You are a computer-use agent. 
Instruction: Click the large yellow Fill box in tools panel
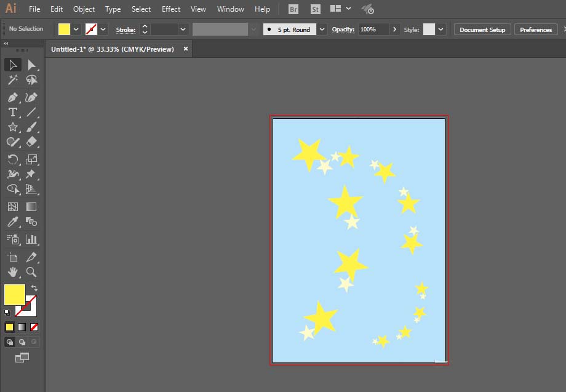14,295
